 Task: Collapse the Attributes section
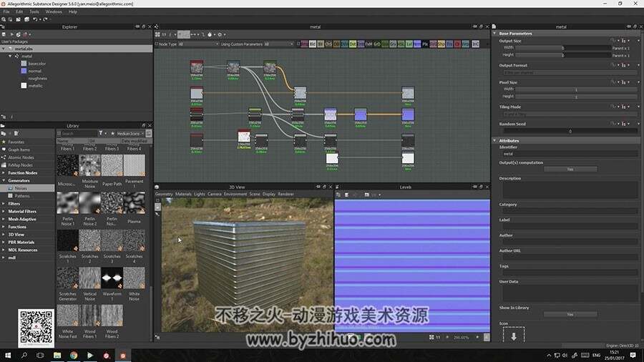[494, 140]
